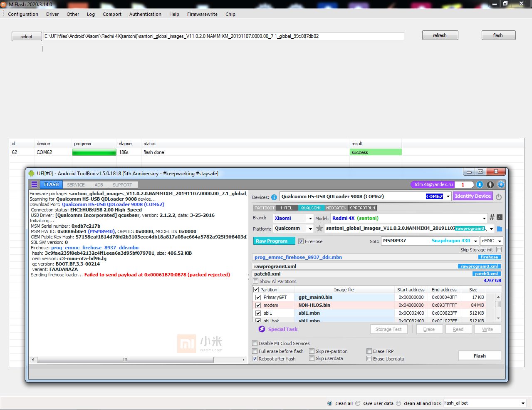The width and height of the screenshot is (532, 410).
Task: Enable Show All Partitions checkbox
Action: 255,281
